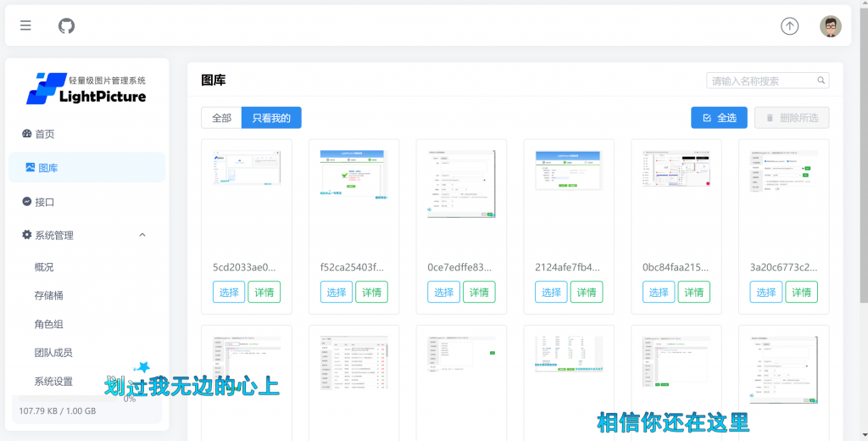Click filename text 0ce7edffe83...
Image resolution: width=868 pixels, height=441 pixels.
459,267
